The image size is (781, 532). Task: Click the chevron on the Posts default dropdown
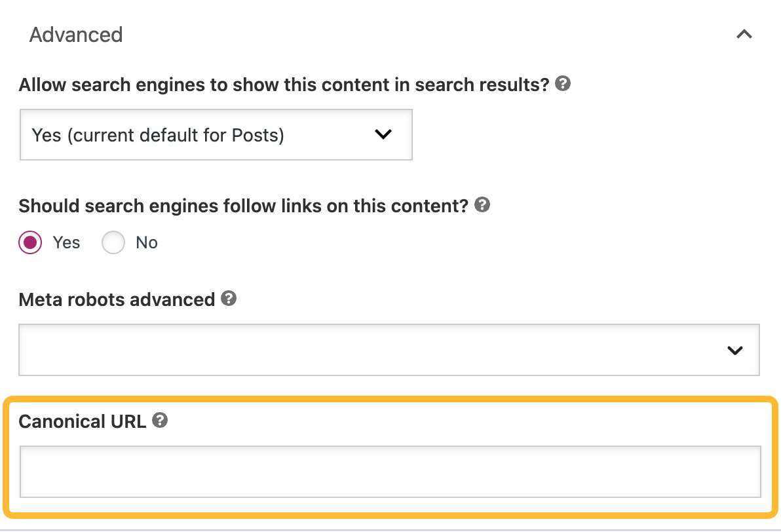(x=383, y=134)
